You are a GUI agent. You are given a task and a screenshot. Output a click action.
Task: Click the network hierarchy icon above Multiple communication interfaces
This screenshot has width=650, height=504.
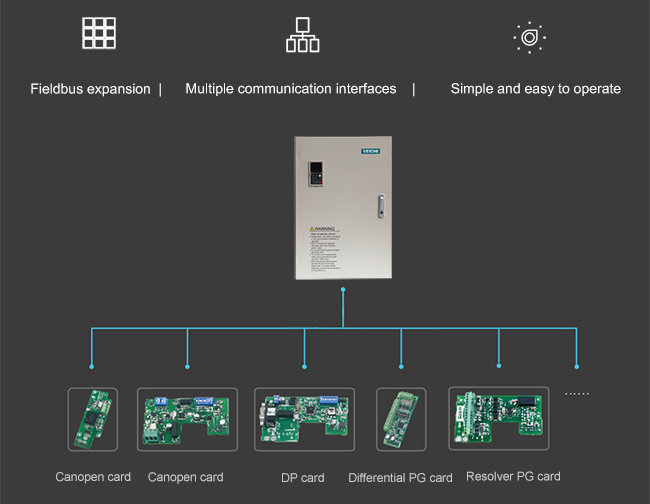pyautogui.click(x=302, y=35)
